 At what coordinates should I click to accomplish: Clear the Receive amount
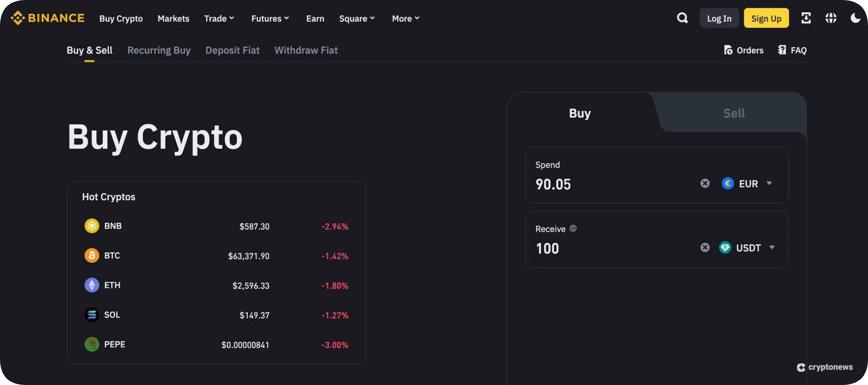[x=705, y=247]
